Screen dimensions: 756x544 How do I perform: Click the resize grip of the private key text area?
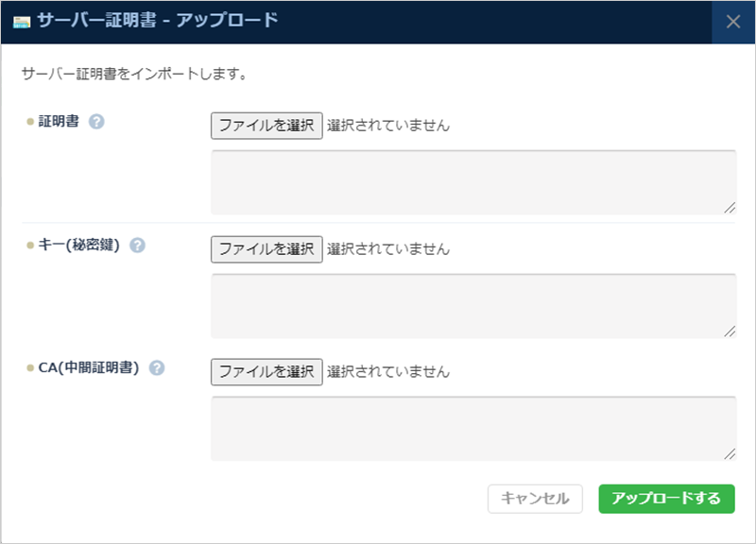730,331
